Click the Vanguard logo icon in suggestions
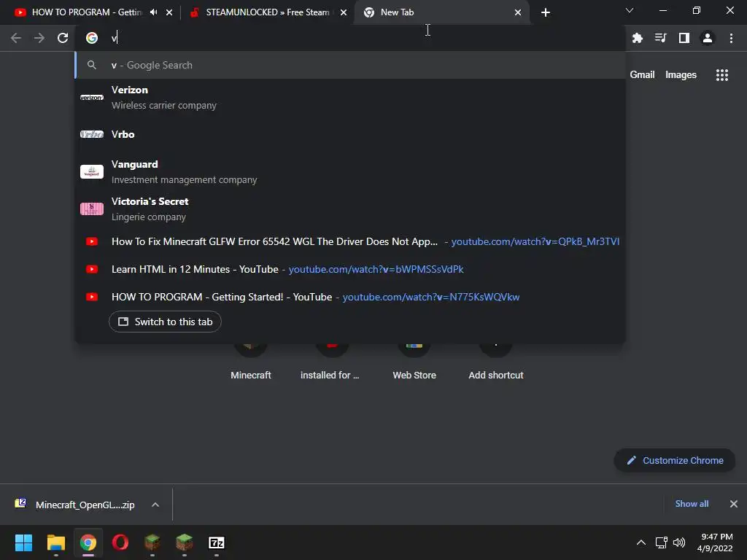 (x=92, y=172)
